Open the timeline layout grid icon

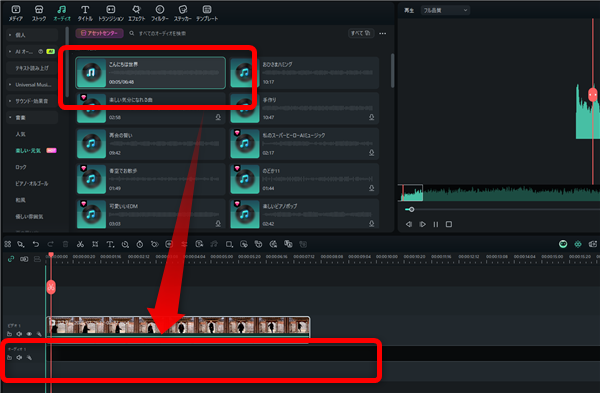click(8, 244)
